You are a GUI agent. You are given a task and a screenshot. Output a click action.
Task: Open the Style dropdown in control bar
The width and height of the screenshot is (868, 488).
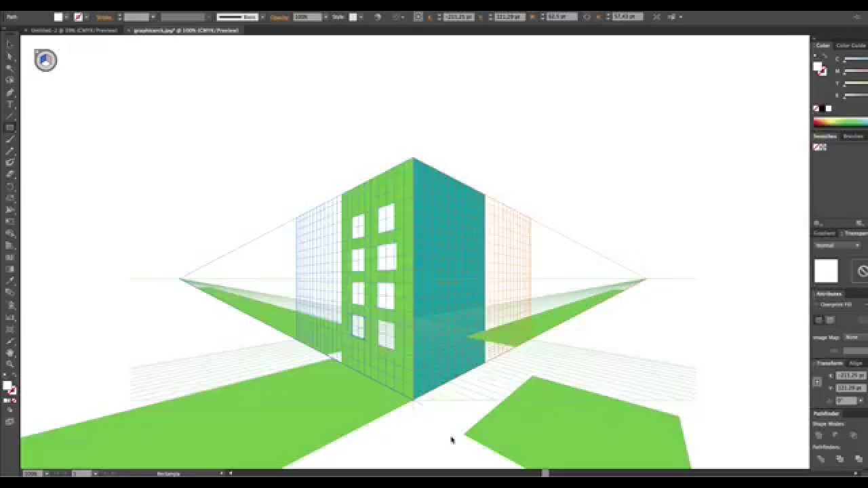(x=360, y=17)
